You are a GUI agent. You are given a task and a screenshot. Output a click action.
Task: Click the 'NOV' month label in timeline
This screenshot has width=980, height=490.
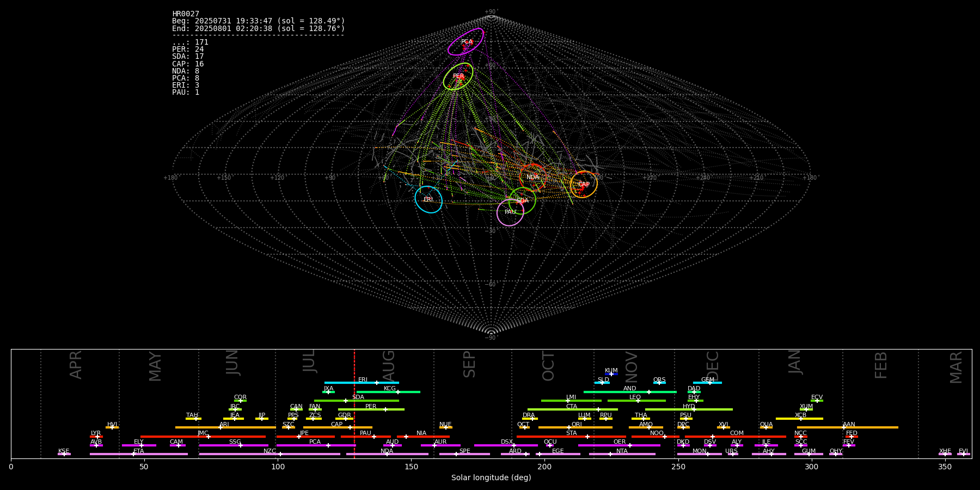[632, 367]
